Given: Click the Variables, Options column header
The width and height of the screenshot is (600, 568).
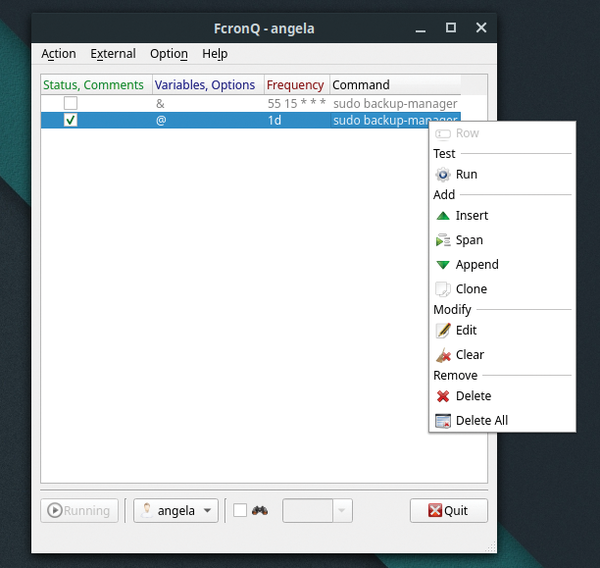Looking at the screenshot, I should (208, 85).
